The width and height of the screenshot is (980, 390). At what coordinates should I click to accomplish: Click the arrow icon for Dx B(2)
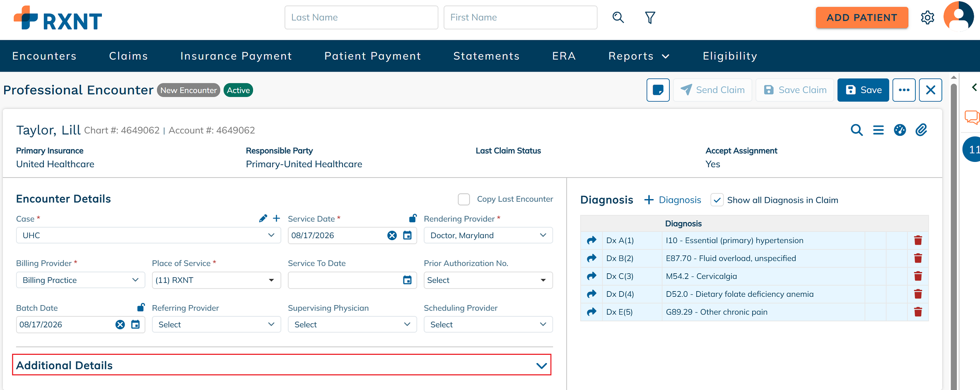click(x=591, y=258)
